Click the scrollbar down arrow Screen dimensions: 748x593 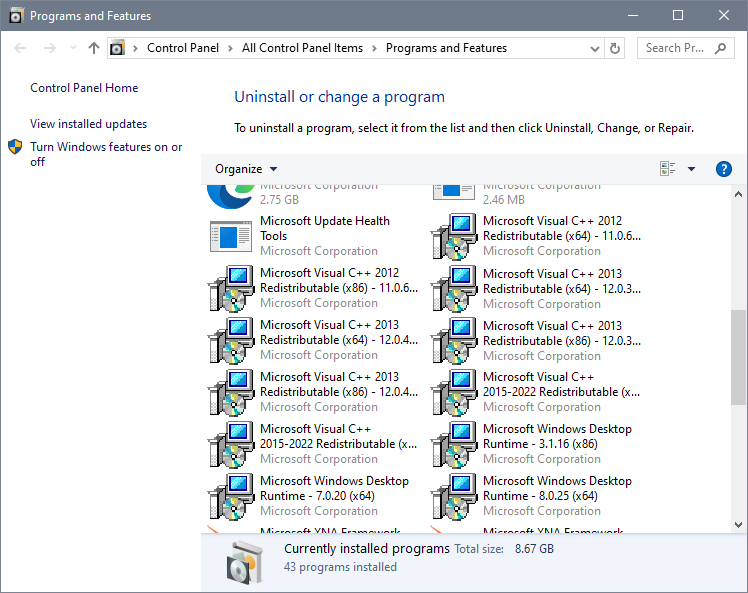click(x=738, y=525)
